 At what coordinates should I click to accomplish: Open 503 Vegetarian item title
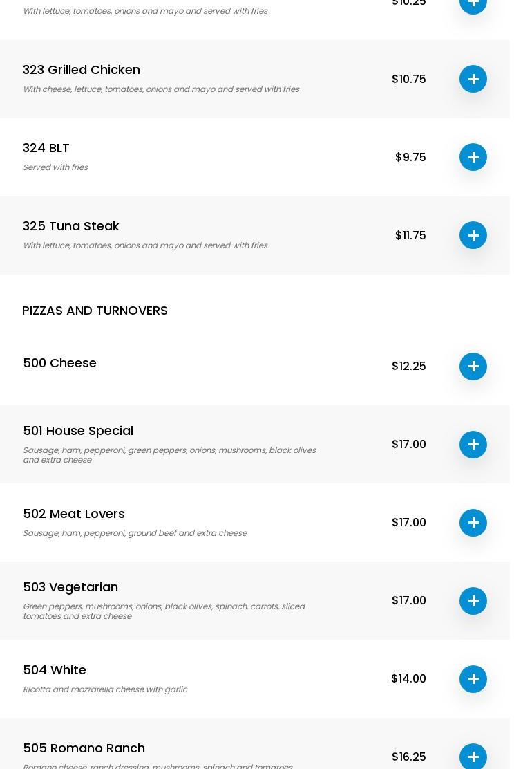click(x=70, y=587)
